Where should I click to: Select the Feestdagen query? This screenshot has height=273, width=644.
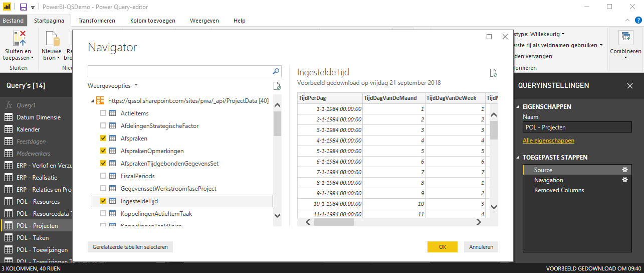[x=30, y=142]
